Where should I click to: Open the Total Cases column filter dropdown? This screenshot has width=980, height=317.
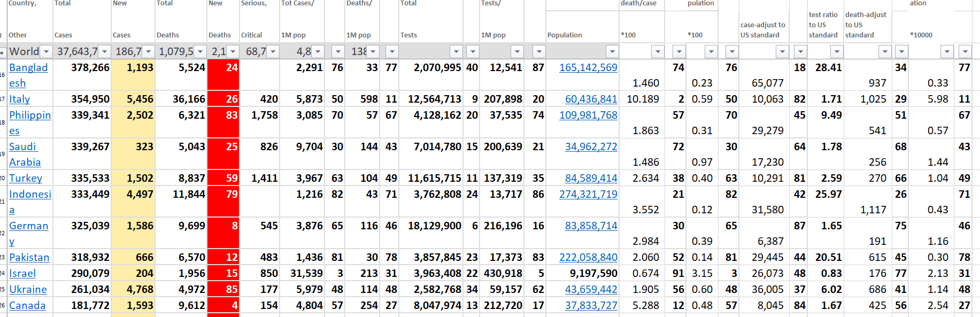click(104, 52)
